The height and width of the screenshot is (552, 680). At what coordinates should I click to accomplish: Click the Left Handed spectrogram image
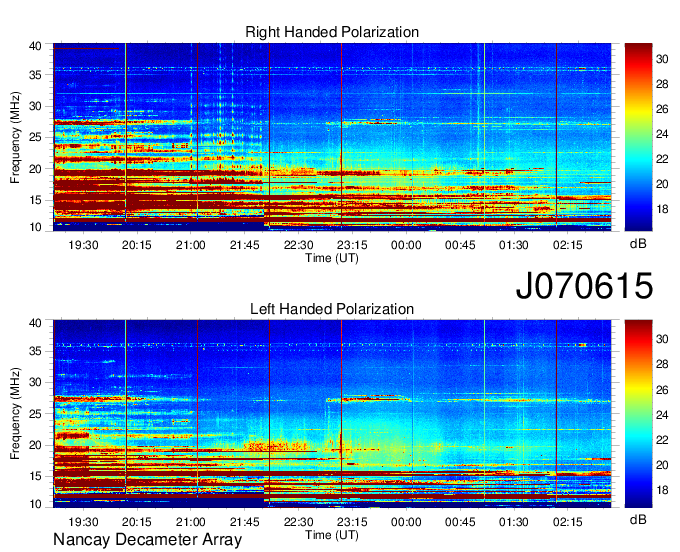click(x=332, y=414)
